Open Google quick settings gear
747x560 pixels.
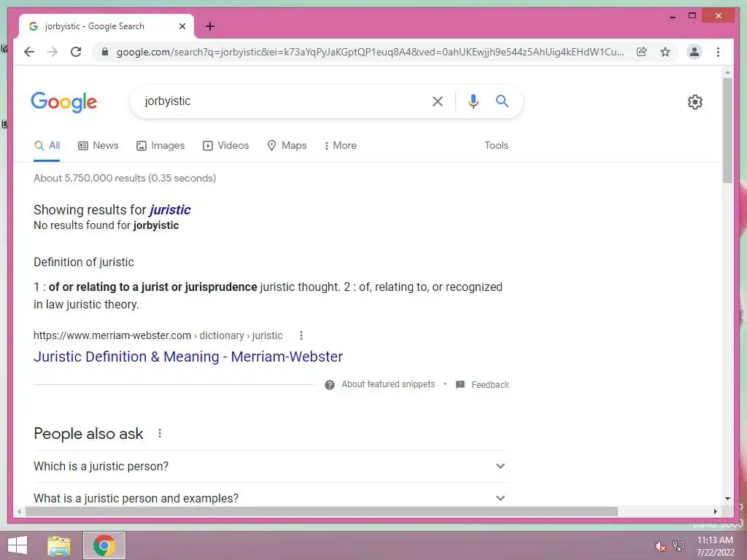click(x=694, y=101)
